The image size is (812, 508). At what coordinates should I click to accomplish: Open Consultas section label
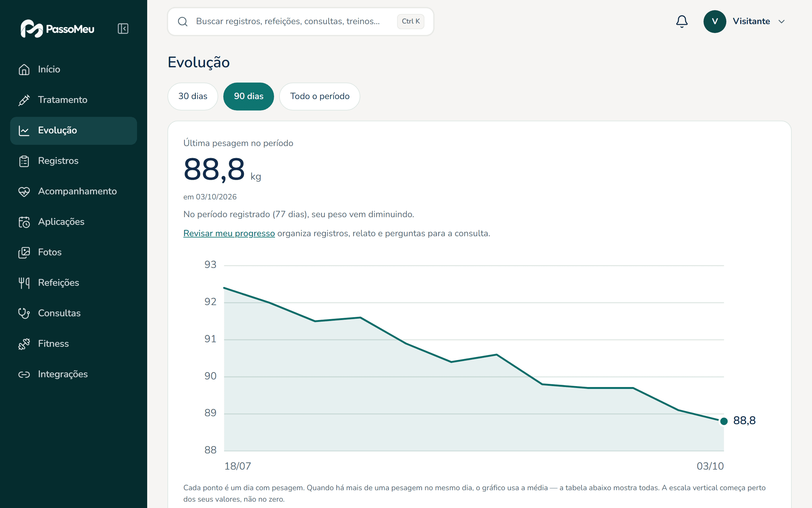[x=59, y=313]
